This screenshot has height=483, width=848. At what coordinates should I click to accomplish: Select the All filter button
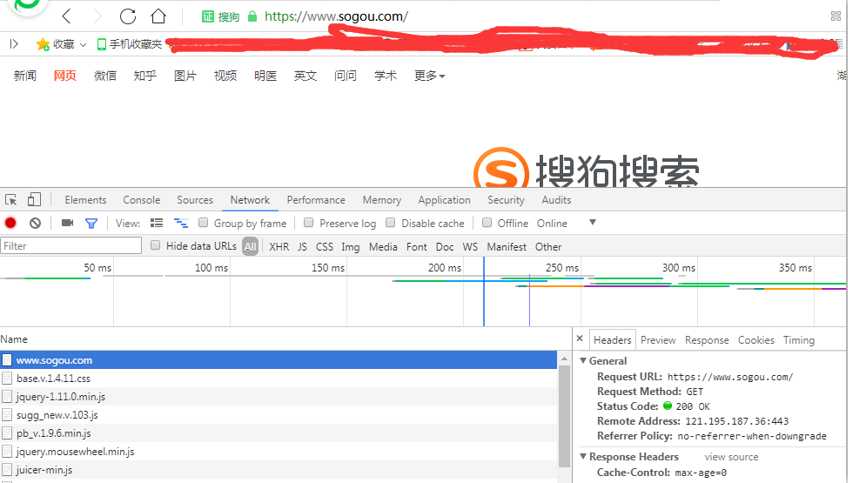pyautogui.click(x=250, y=247)
